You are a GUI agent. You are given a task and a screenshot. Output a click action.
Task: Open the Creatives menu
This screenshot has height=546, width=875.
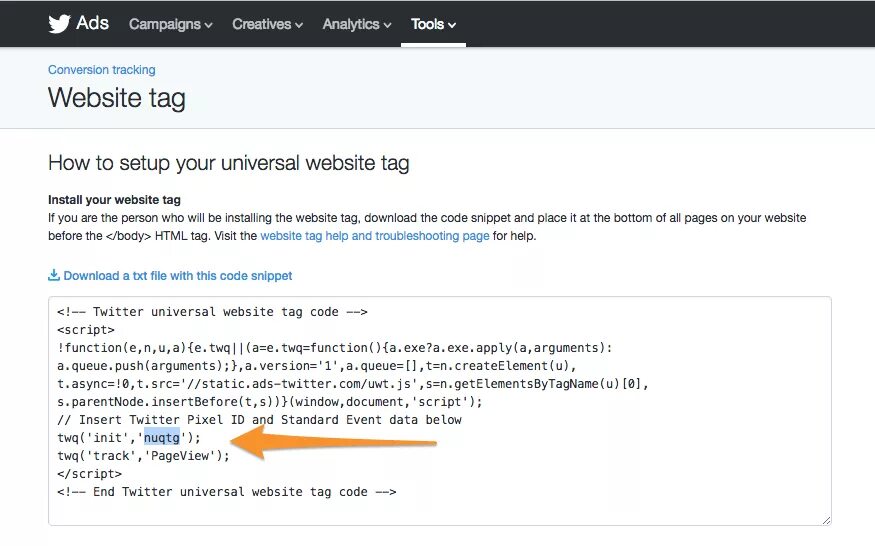(267, 24)
